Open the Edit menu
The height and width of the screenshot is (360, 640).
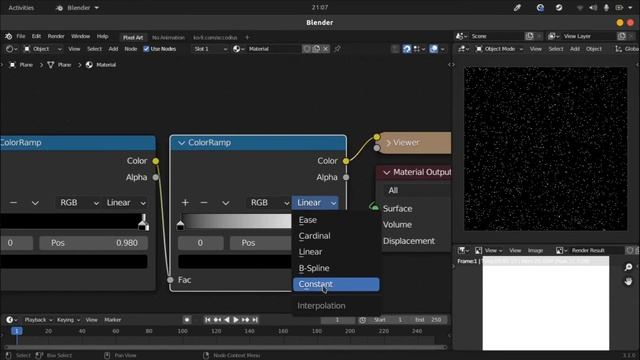[36, 36]
